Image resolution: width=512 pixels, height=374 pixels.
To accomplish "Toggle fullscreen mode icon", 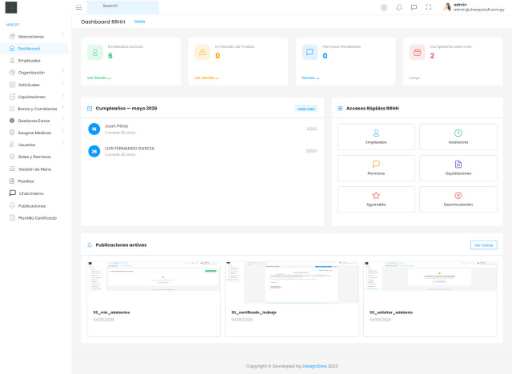I will (428, 7).
